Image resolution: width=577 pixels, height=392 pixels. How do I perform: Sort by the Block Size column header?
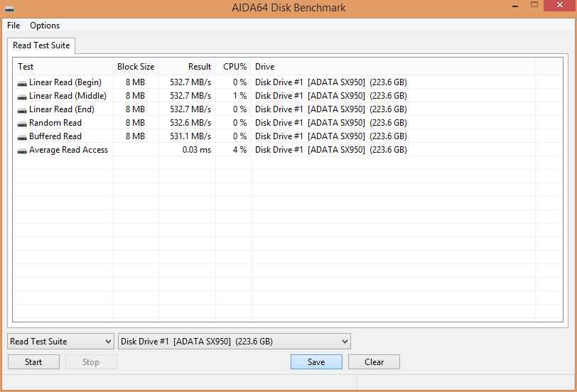(x=136, y=67)
